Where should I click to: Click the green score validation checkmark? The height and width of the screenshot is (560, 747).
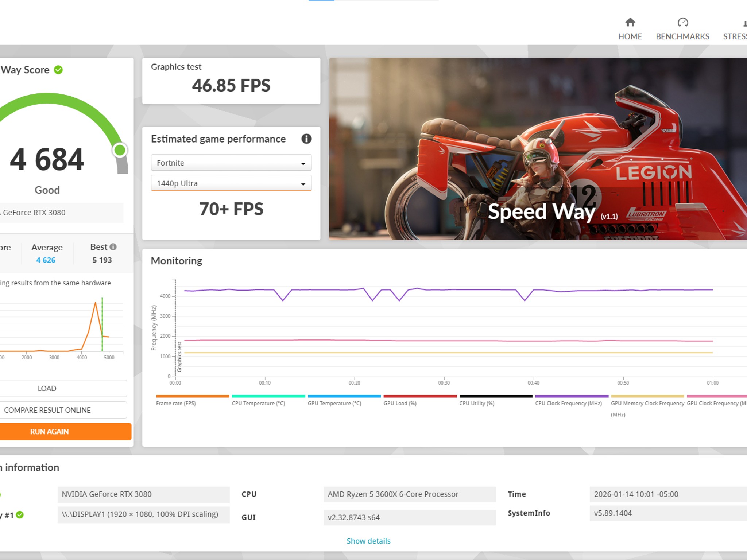58,70
